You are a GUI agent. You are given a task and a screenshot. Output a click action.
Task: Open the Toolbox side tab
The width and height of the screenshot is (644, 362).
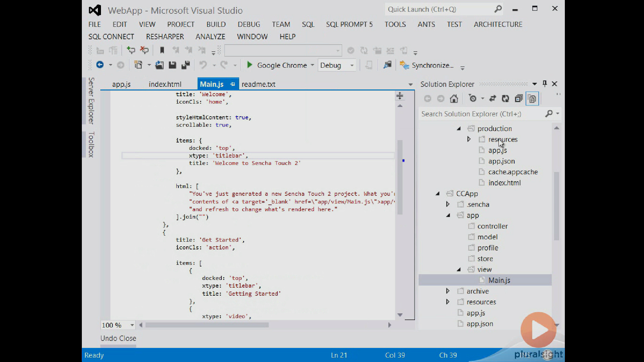[91, 144]
